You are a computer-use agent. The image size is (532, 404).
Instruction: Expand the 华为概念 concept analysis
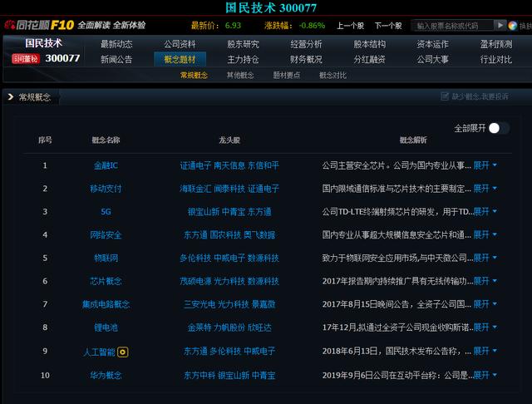[x=485, y=375]
